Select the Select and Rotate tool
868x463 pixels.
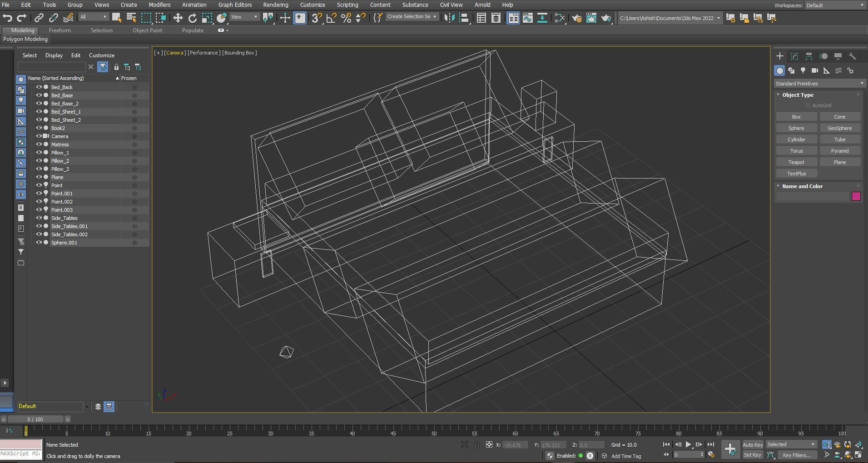point(192,18)
